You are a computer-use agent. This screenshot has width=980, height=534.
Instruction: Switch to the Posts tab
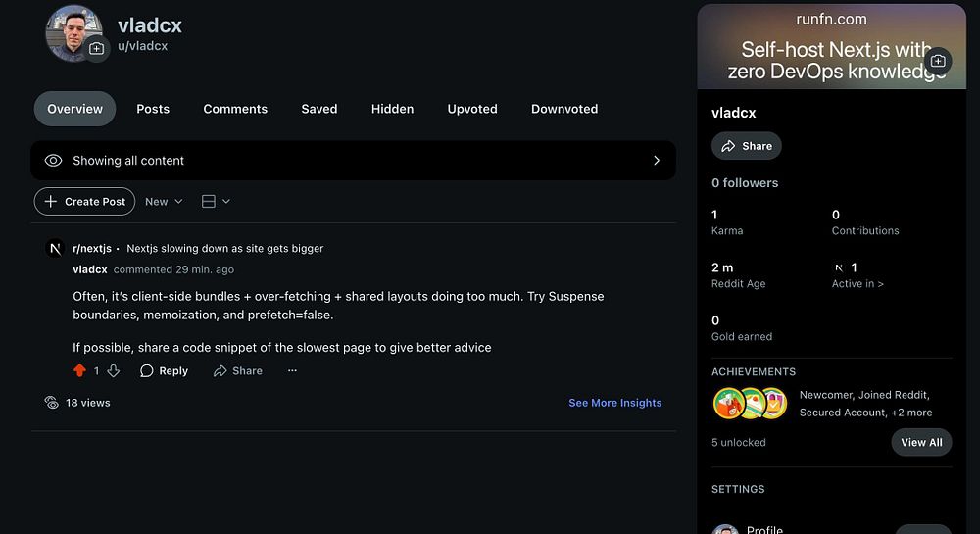pos(153,109)
